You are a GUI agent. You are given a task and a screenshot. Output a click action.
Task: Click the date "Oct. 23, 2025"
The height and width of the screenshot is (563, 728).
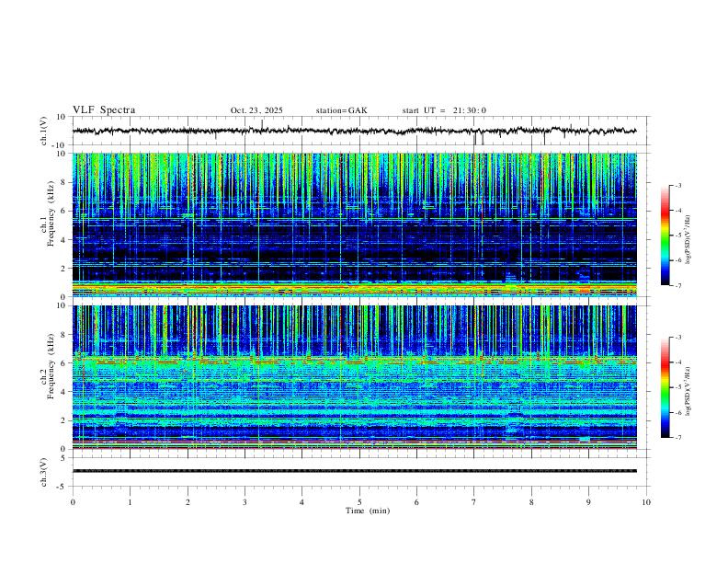point(256,110)
